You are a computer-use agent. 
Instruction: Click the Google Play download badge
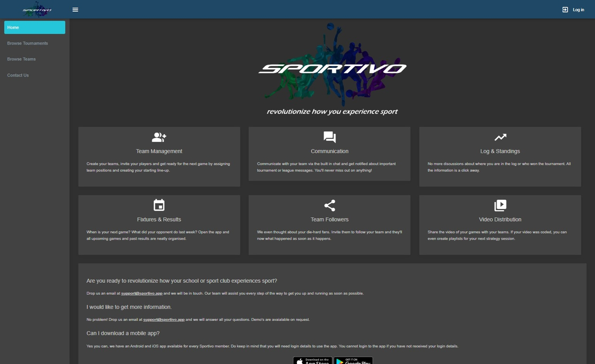pyautogui.click(x=353, y=361)
